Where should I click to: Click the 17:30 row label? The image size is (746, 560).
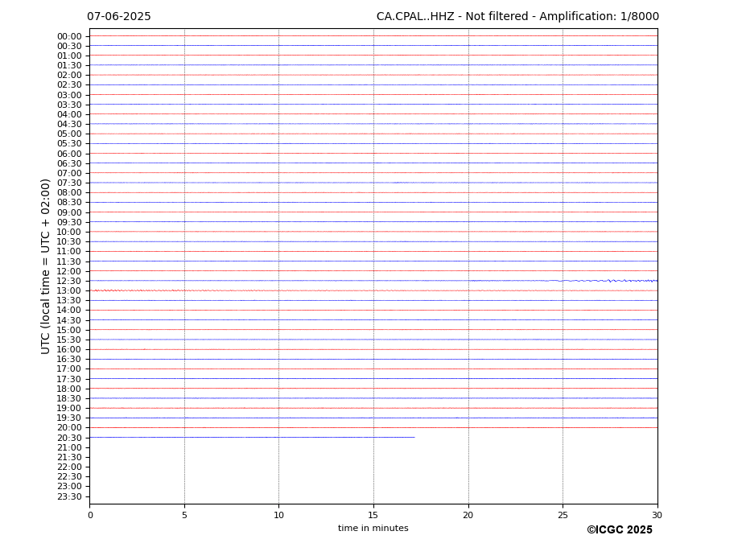coord(69,379)
